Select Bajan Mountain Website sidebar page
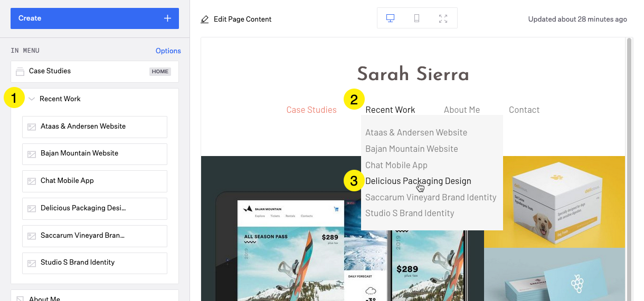Image resolution: width=644 pixels, height=301 pixels. (x=94, y=154)
